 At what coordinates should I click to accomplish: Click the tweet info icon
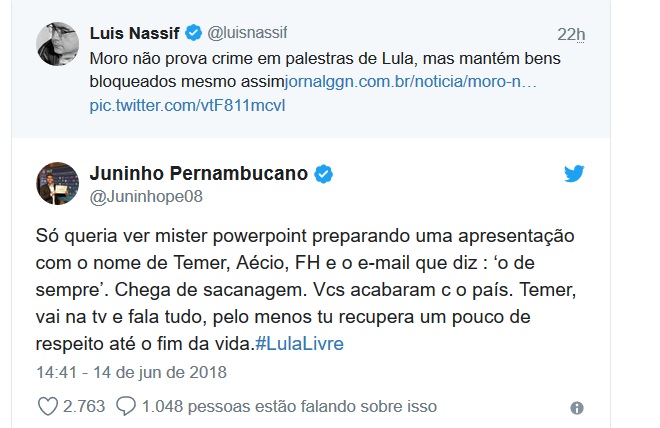coord(577,408)
